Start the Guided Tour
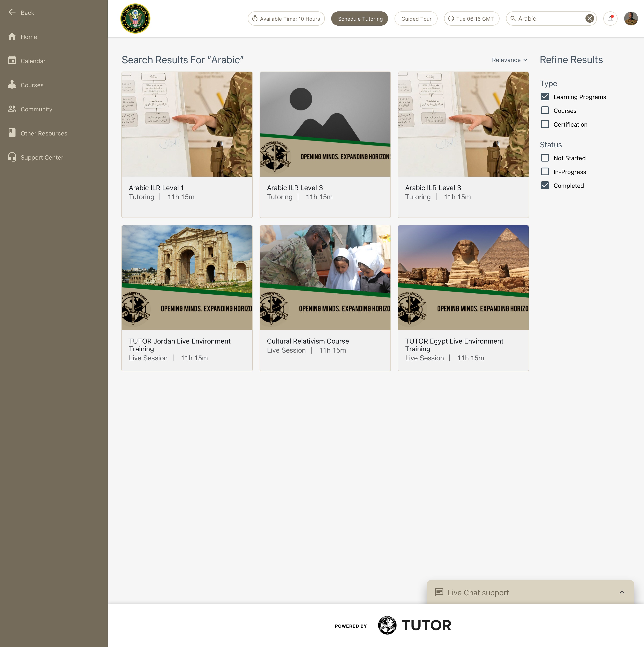The image size is (644, 647). pos(416,19)
